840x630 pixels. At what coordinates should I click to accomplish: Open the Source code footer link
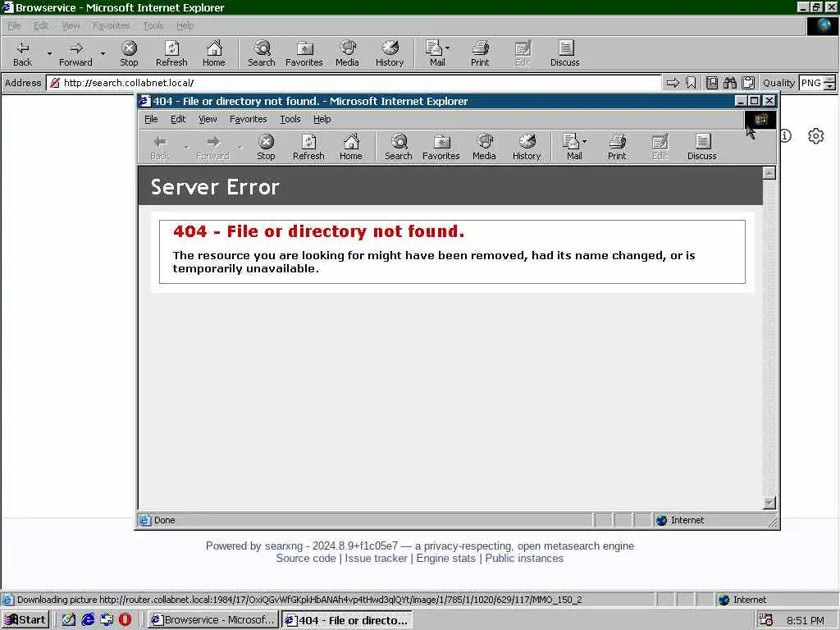(x=306, y=558)
